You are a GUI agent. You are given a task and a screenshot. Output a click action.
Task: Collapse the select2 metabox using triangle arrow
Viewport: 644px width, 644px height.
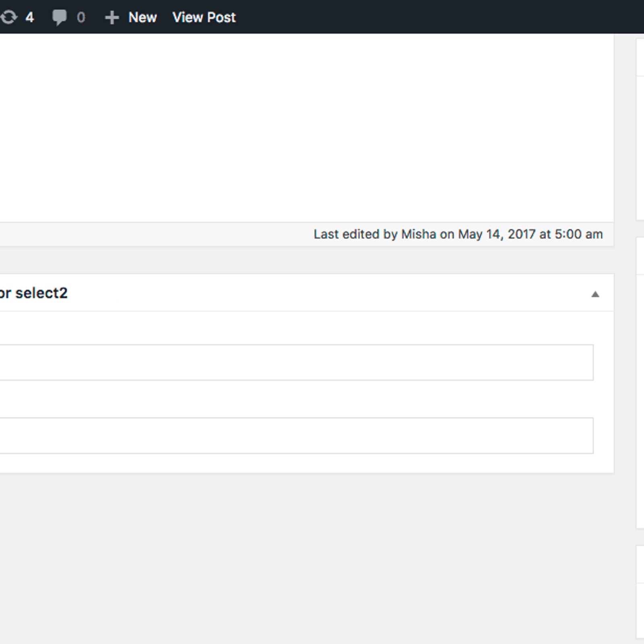[595, 294]
